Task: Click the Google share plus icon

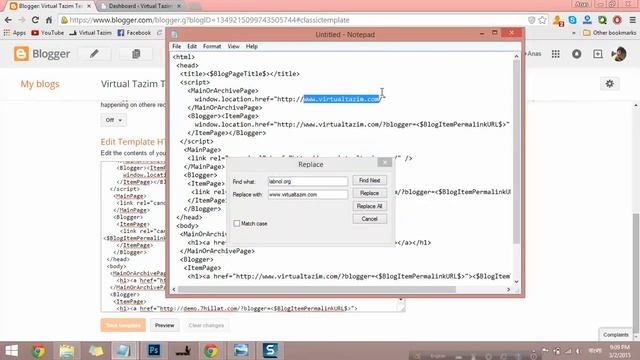Action: (x=598, y=54)
